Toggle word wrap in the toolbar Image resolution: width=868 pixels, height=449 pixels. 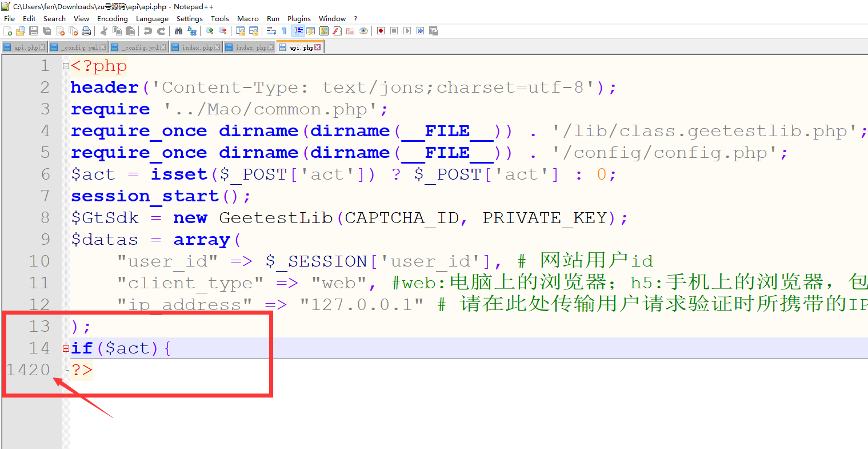(x=271, y=31)
